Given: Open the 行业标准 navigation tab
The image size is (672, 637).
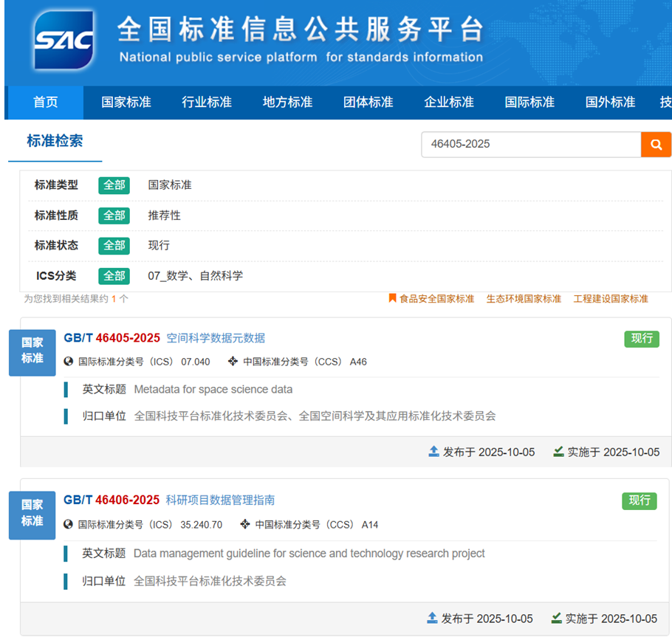Looking at the screenshot, I should [207, 103].
